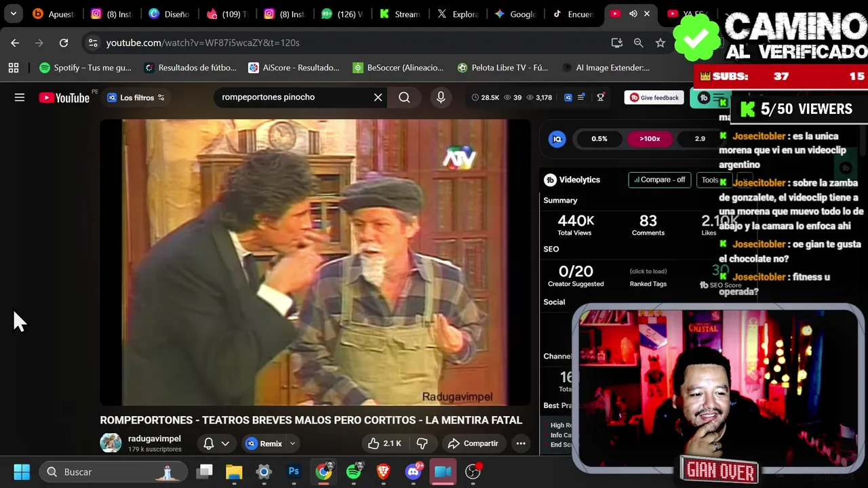Open AiScore – Resultado bookmark
The width and height of the screenshot is (868, 488).
(x=294, y=68)
